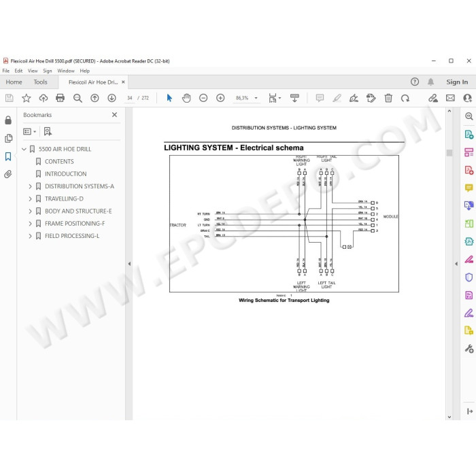Image resolution: width=476 pixels, height=476 pixels.
Task: Print the document with the printer icon
Action: point(60,98)
